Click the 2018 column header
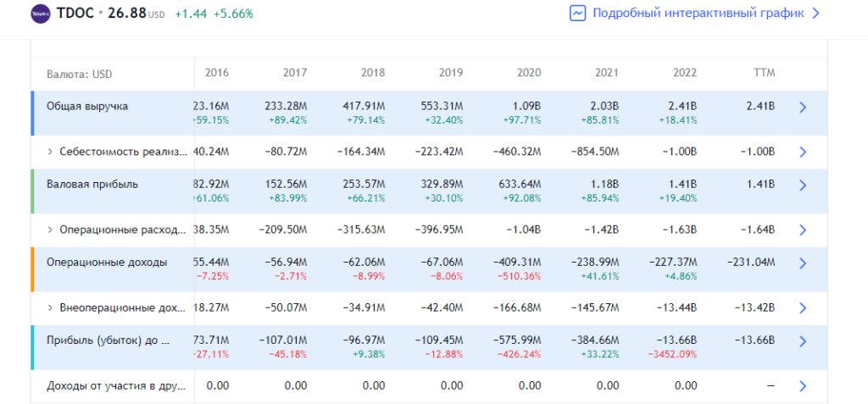The width and height of the screenshot is (868, 404). pos(373,73)
